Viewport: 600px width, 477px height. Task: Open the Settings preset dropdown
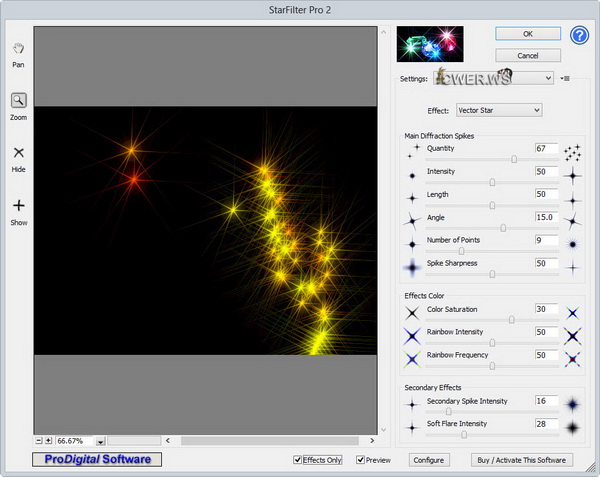(x=548, y=78)
